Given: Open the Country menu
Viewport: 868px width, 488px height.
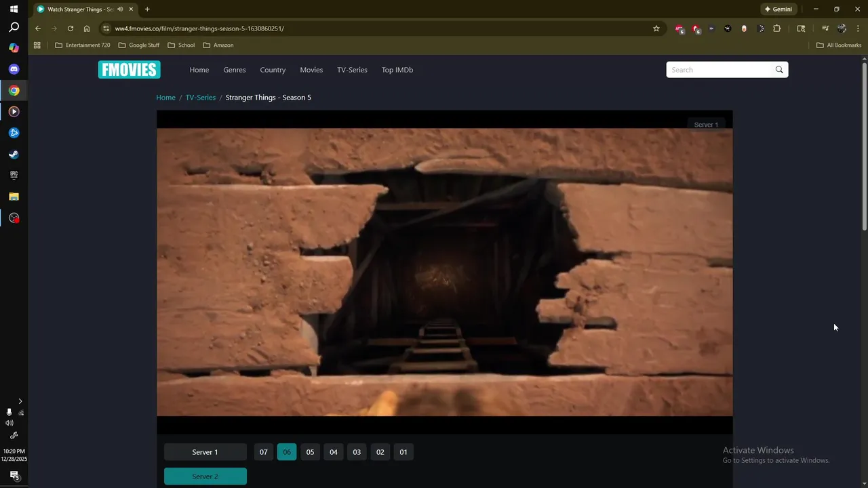Looking at the screenshot, I should pyautogui.click(x=273, y=70).
